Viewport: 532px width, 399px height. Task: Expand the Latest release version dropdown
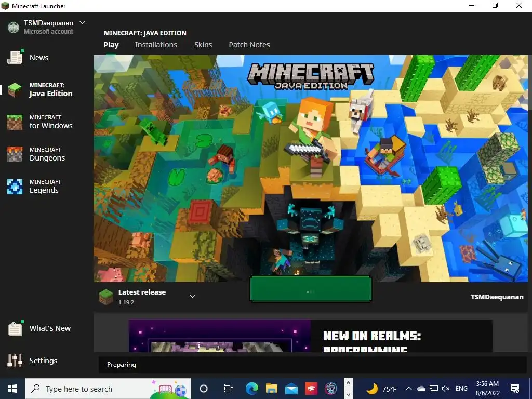tap(192, 296)
